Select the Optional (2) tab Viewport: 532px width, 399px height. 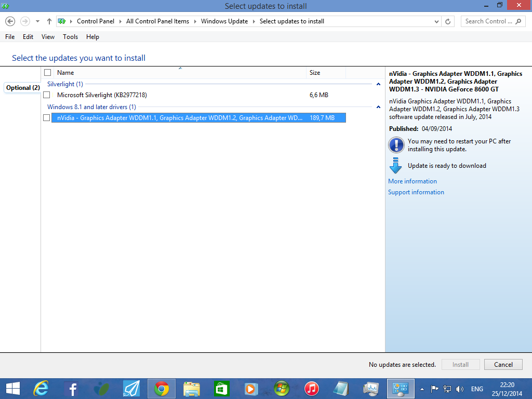[23, 88]
